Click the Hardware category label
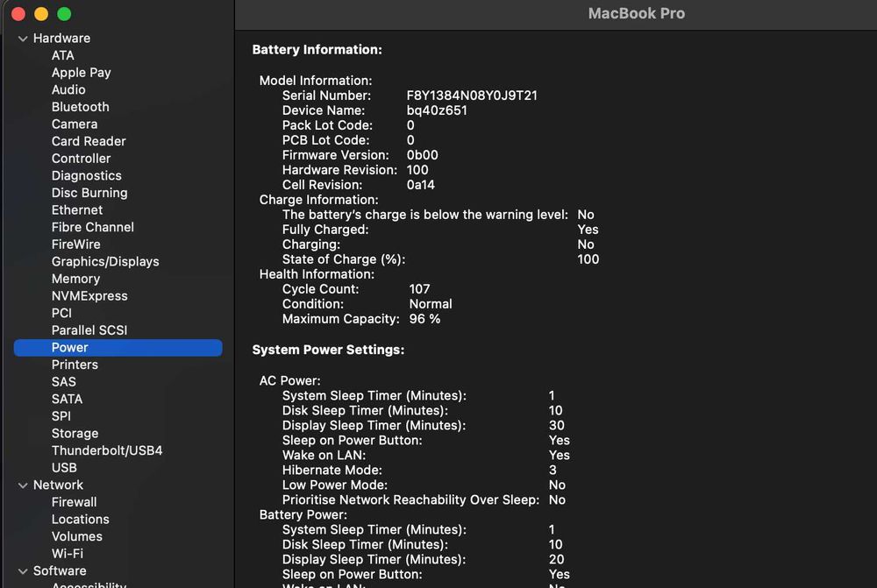The height and width of the screenshot is (588, 877). pyautogui.click(x=61, y=38)
